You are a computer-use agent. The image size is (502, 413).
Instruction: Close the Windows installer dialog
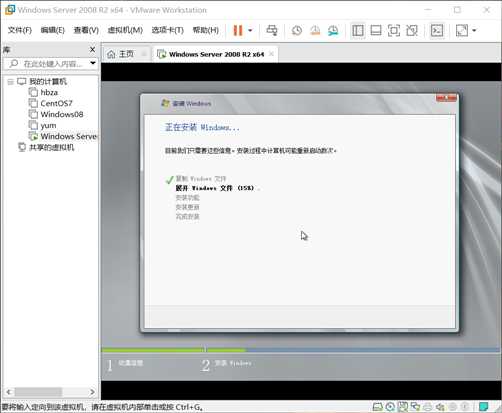pyautogui.click(x=446, y=98)
